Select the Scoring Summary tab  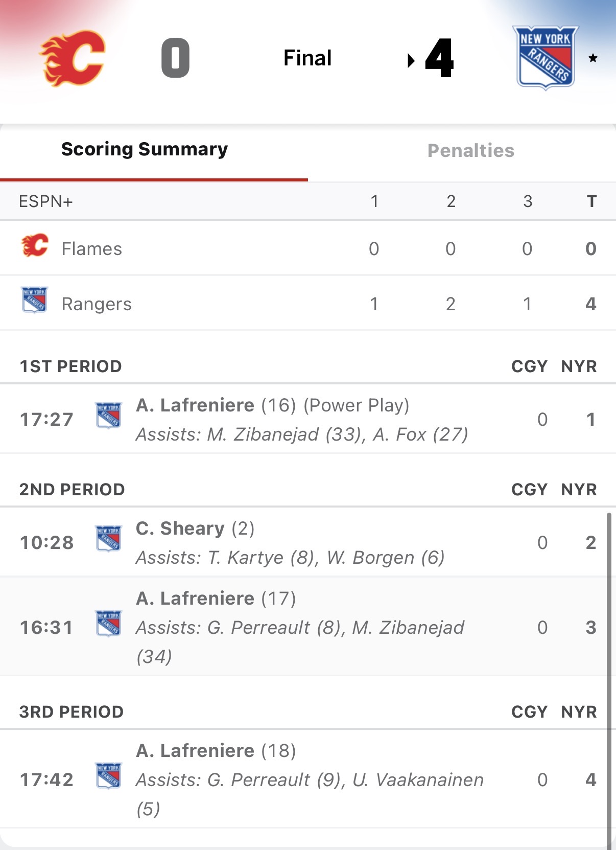coord(145,149)
